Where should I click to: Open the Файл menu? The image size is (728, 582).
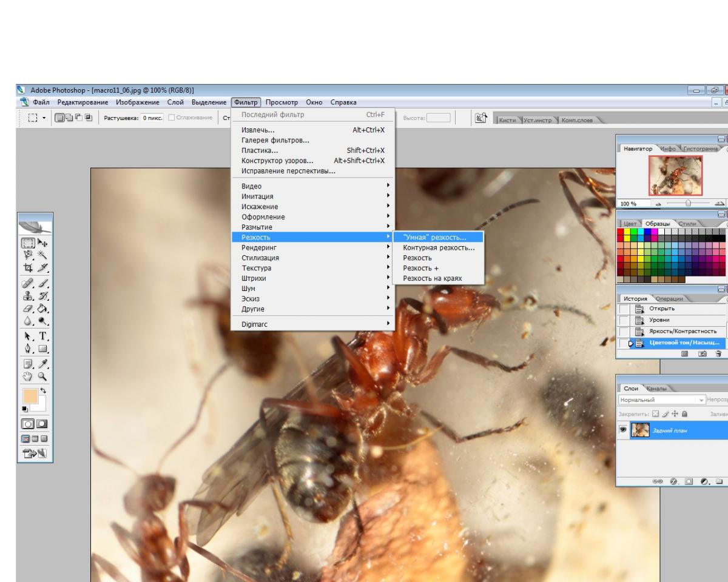pos(41,102)
